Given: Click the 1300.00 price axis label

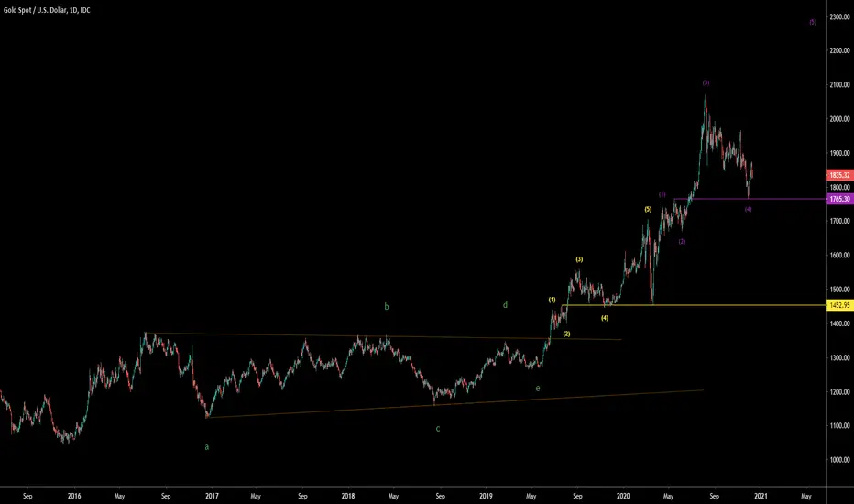Looking at the screenshot, I should (x=840, y=358).
